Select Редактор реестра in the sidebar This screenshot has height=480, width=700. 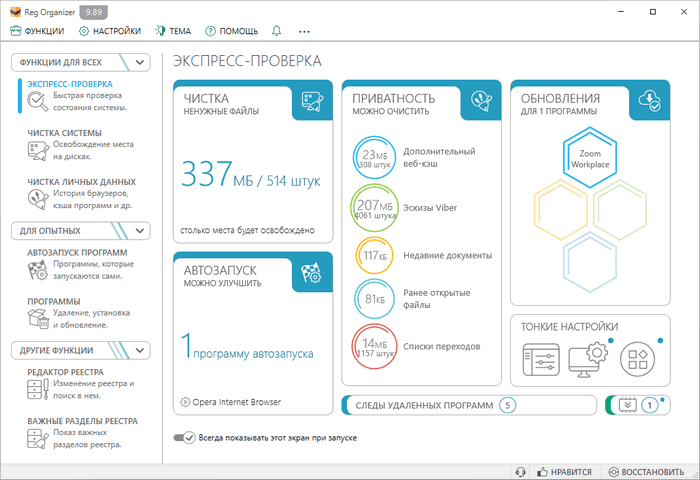76,372
